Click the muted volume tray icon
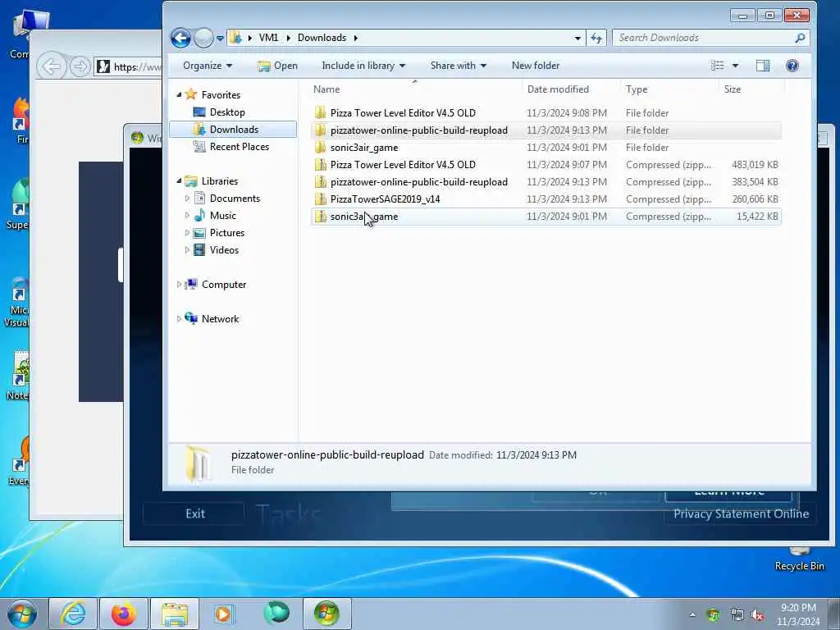The image size is (840, 630). (757, 614)
